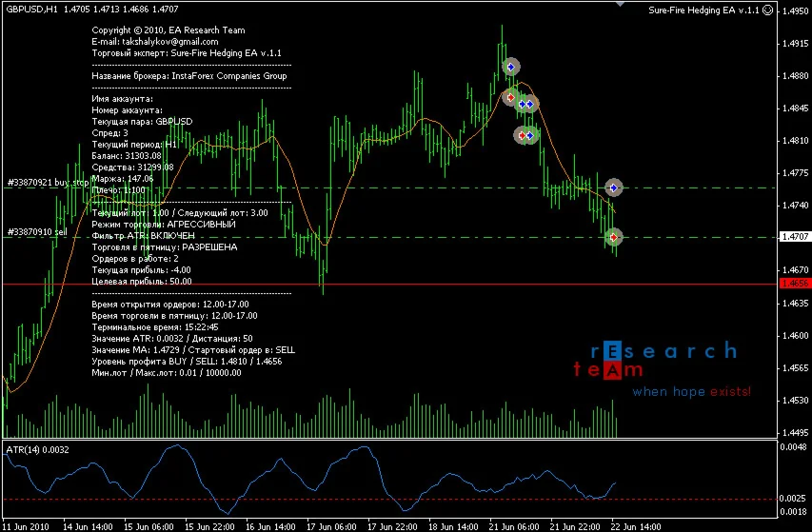Select the '#33870910 sell' order label
The image size is (812, 532).
point(37,232)
